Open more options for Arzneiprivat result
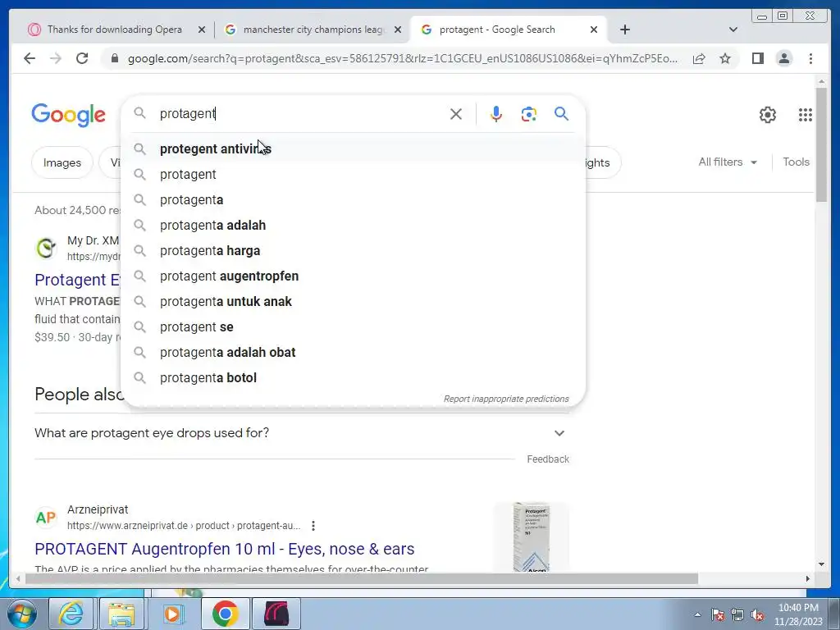The height and width of the screenshot is (630, 840). click(x=313, y=526)
